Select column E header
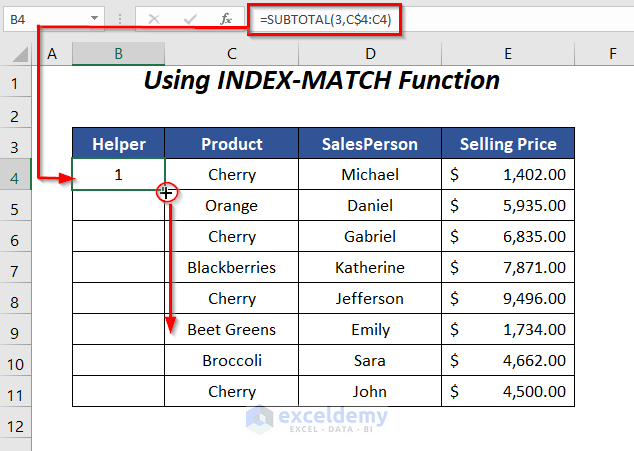The height and width of the screenshot is (451, 634). [508, 53]
